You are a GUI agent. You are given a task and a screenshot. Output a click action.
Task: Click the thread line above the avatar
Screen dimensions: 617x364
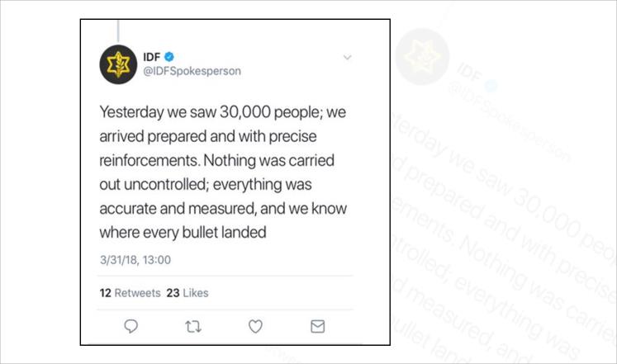(118, 31)
